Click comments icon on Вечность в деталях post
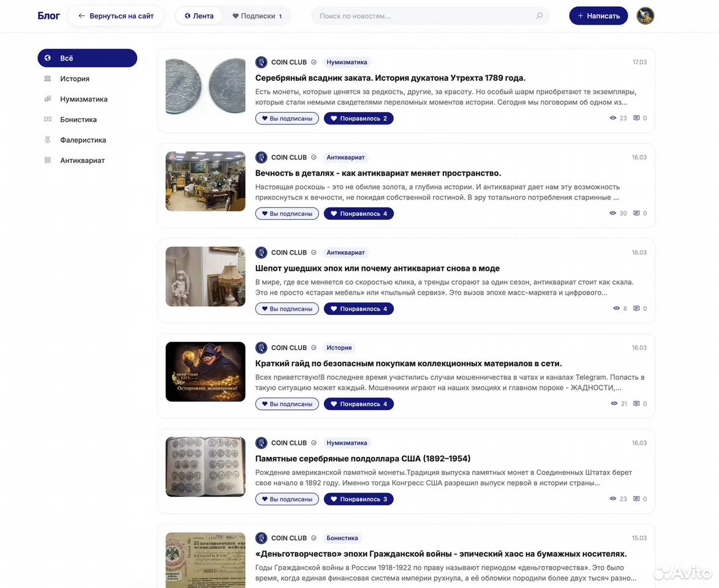 tap(636, 213)
